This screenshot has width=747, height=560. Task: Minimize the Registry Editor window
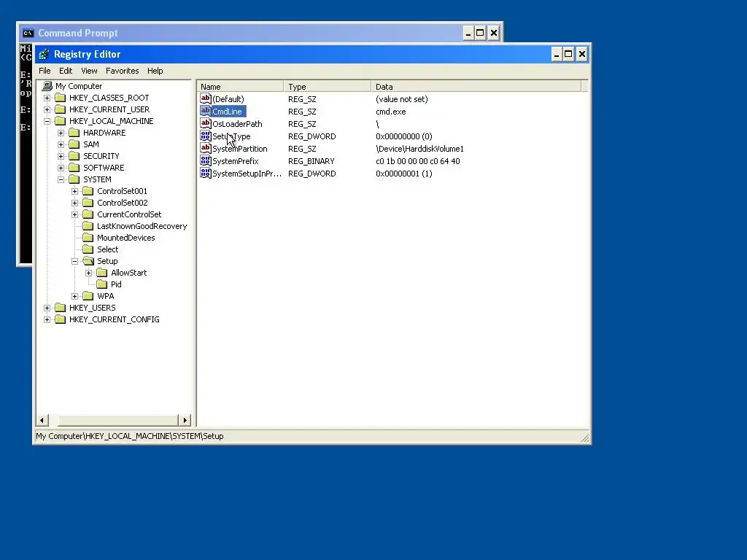[x=556, y=54]
